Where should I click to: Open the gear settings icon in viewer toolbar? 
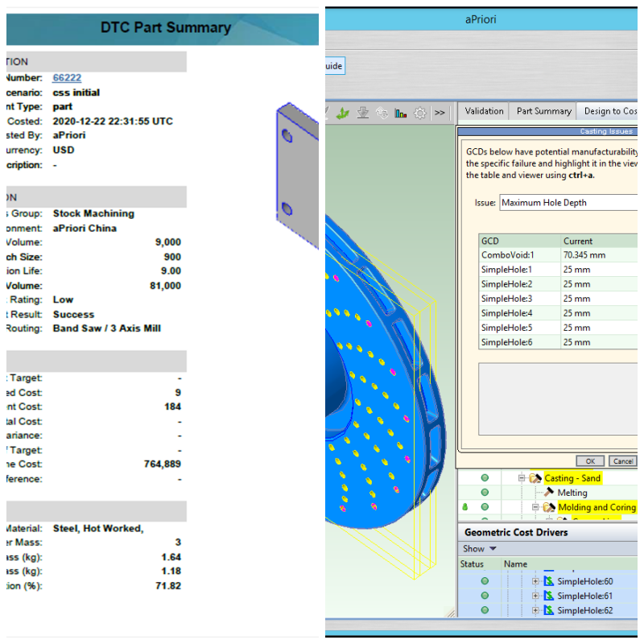click(x=419, y=113)
